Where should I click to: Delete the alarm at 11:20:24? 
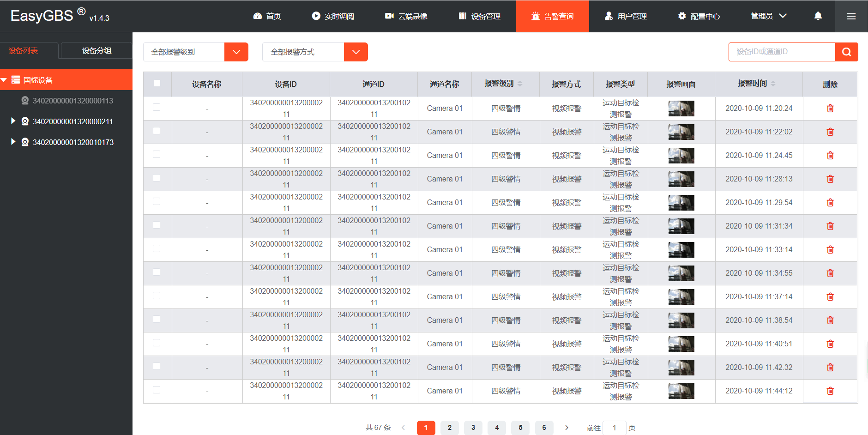(x=830, y=108)
